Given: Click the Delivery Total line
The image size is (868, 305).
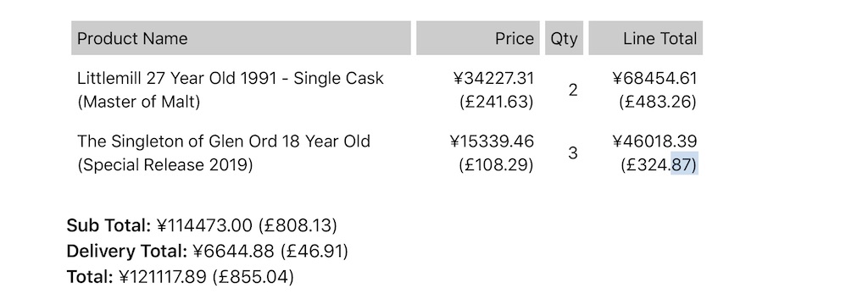Looking at the screenshot, I should point(208,252).
